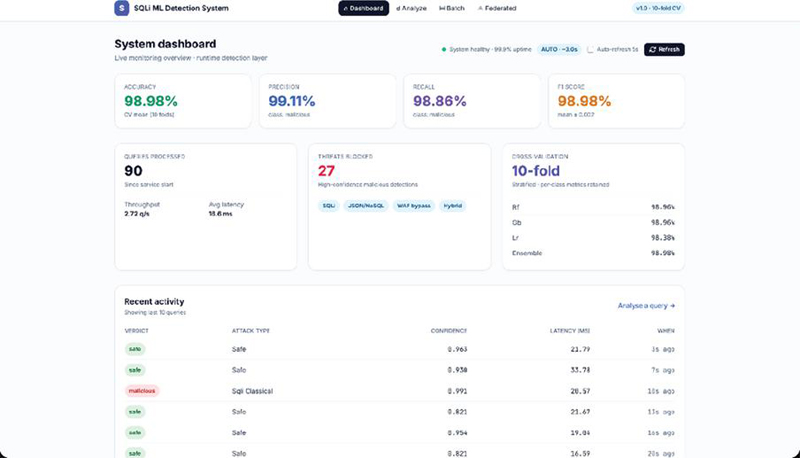Select the SQLi threat tag

(x=329, y=206)
